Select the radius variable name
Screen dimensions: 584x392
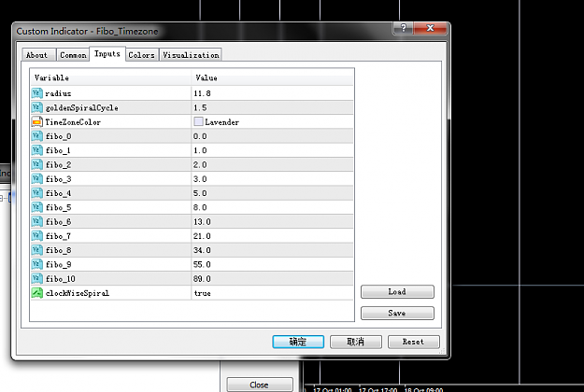(x=58, y=93)
